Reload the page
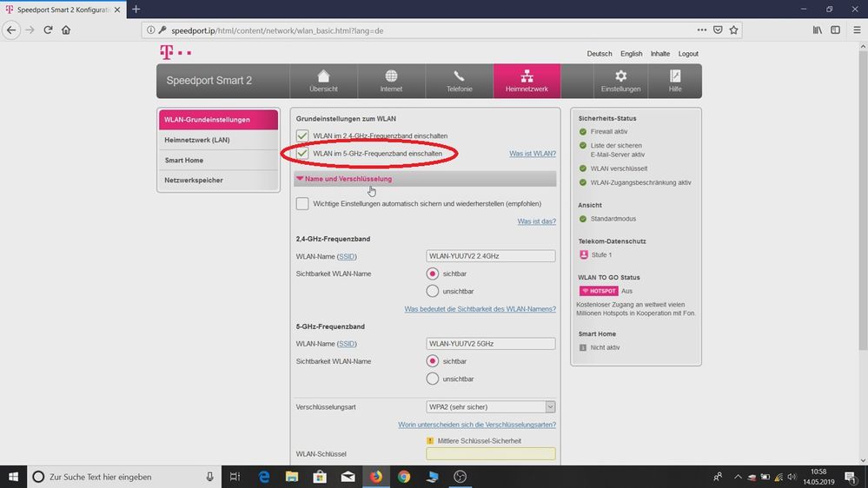Viewport: 868px width, 488px height. click(48, 30)
